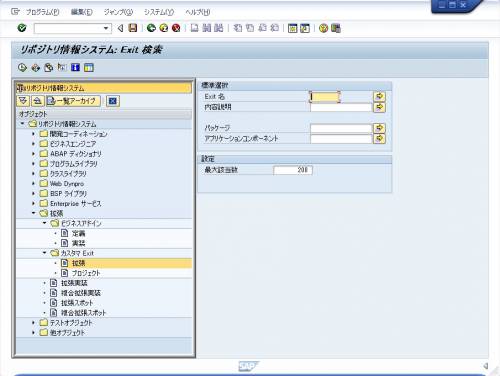Expand the ビジネスエンジニア folder
Screen dimensions: 500x376
pos(33,144)
